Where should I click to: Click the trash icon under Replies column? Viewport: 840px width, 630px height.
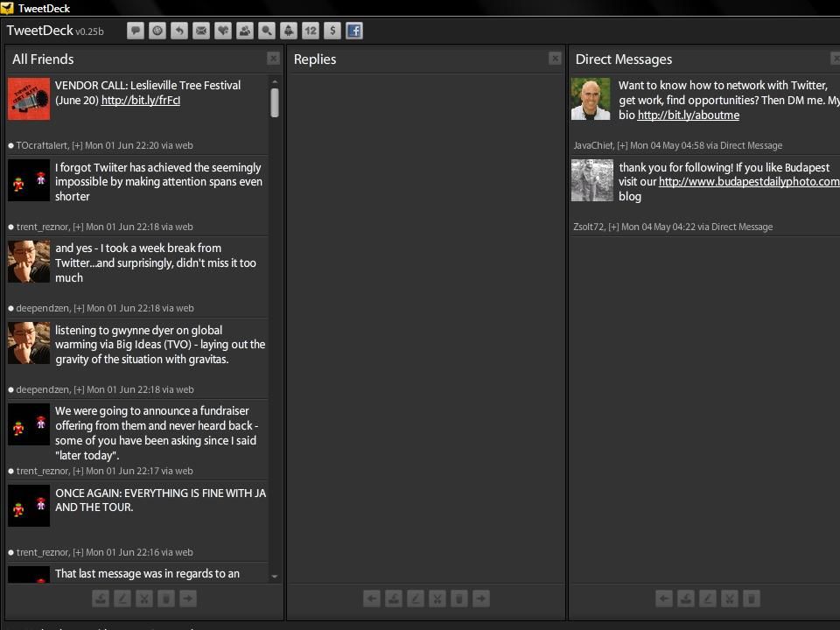tap(459, 598)
